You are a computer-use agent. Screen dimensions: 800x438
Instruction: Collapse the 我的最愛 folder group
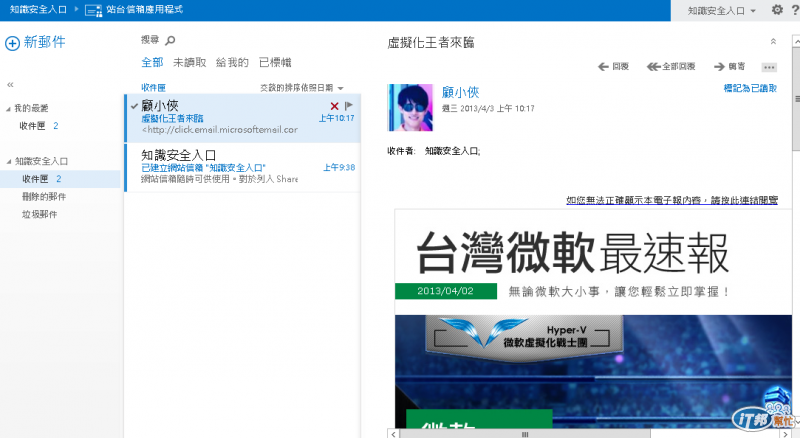(8, 109)
